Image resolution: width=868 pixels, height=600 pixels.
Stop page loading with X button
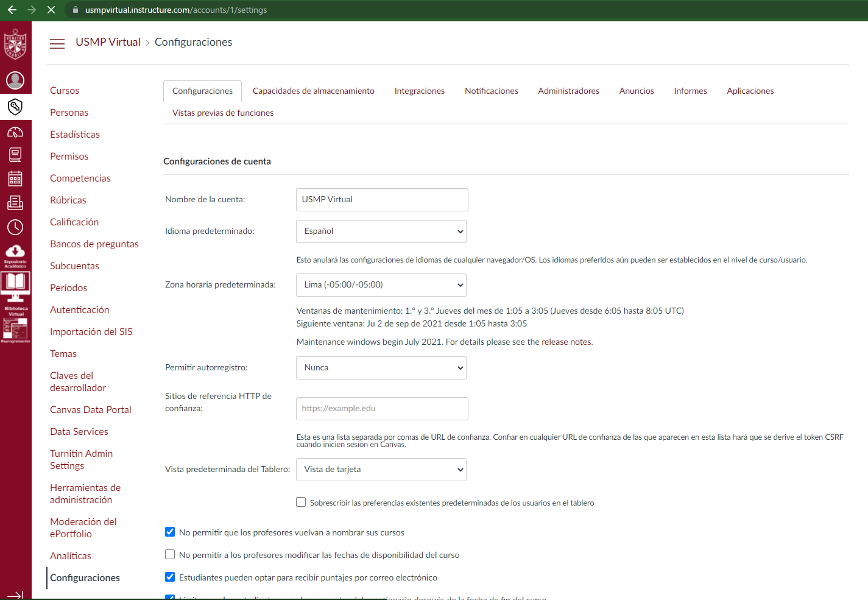[51, 10]
